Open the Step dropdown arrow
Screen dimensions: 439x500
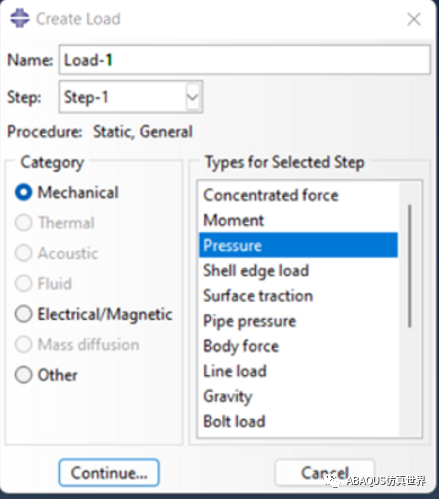pos(193,97)
